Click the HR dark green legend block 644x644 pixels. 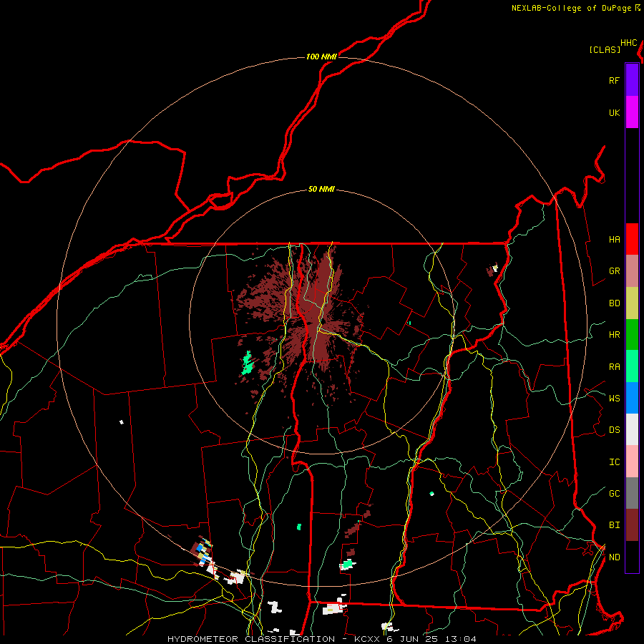click(x=632, y=335)
